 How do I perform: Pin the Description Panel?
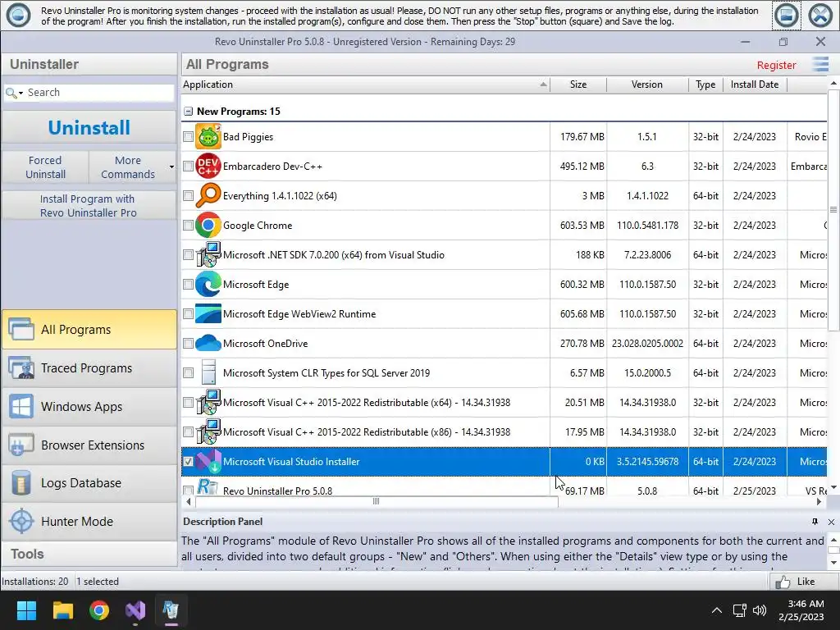pos(815,521)
